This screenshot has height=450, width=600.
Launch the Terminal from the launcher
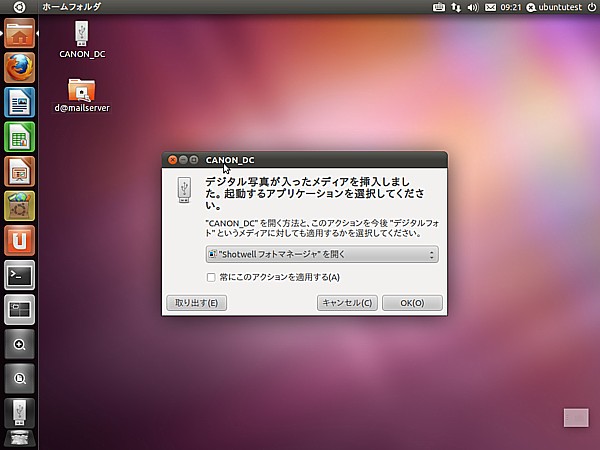[20, 275]
